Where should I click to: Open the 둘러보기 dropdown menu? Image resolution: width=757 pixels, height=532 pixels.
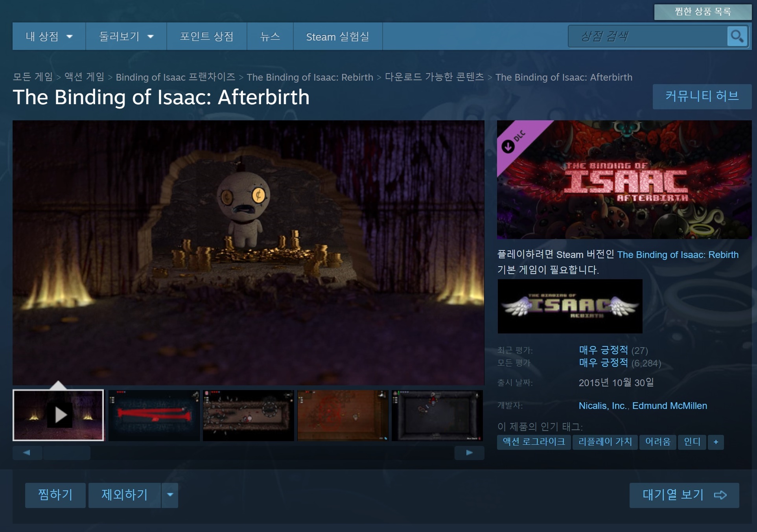[126, 37]
